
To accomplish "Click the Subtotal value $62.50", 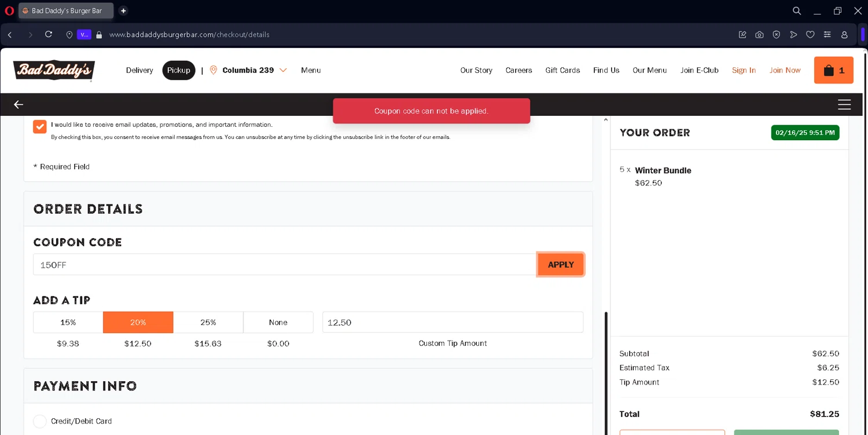I will [826, 353].
